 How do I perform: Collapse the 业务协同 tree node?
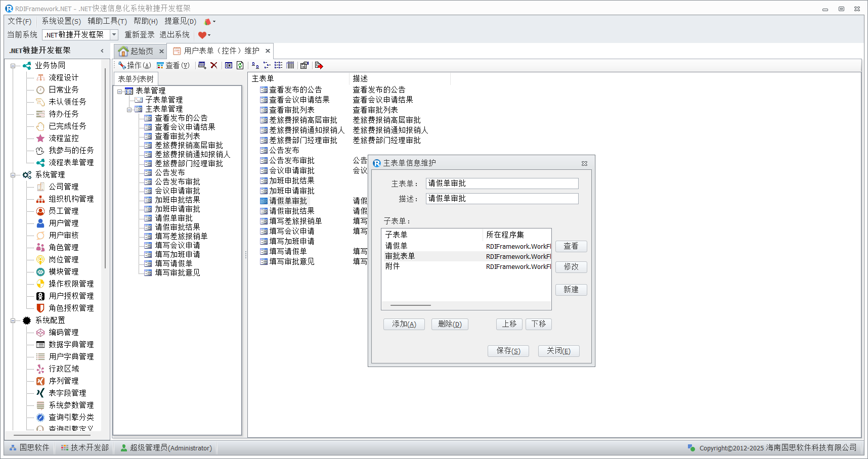[13, 66]
